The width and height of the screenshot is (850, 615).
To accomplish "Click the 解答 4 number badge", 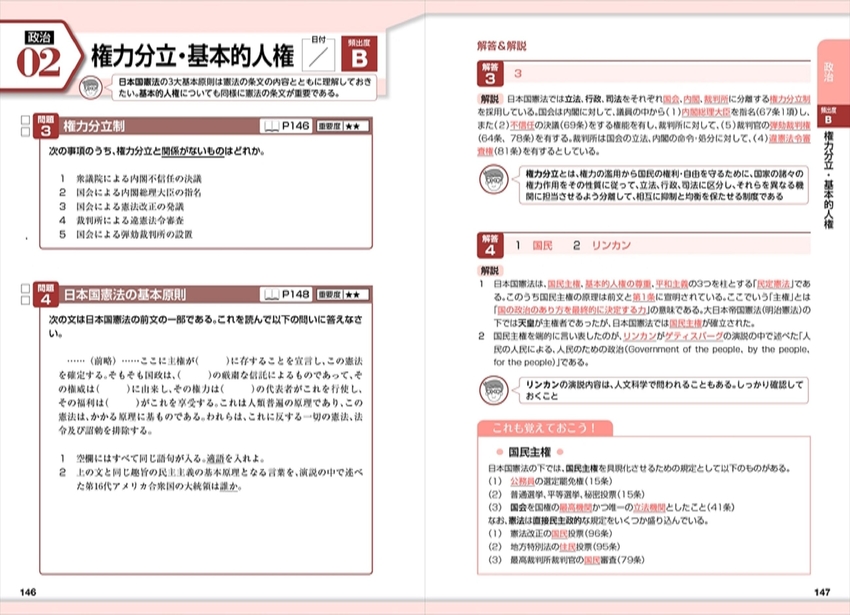I will pos(490,245).
